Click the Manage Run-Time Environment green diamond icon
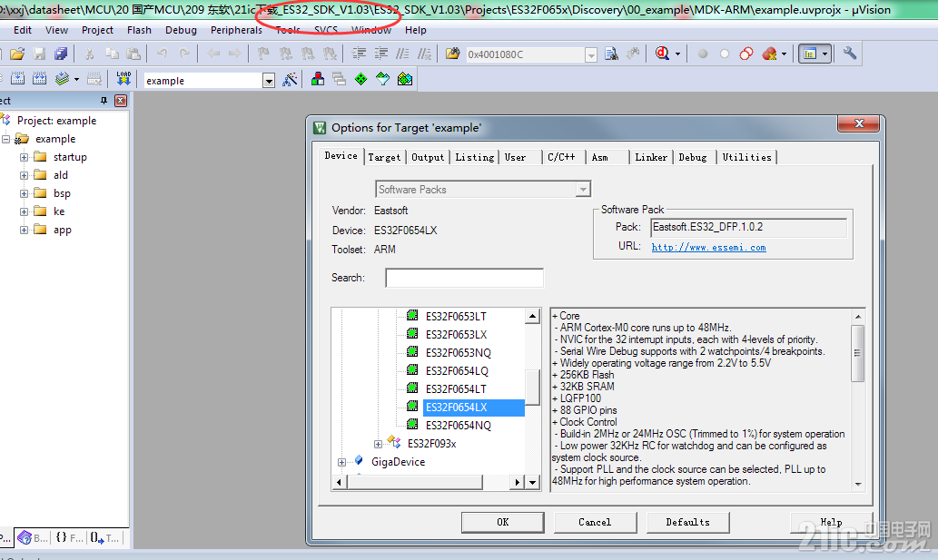Image resolution: width=938 pixels, height=560 pixels. (x=361, y=80)
